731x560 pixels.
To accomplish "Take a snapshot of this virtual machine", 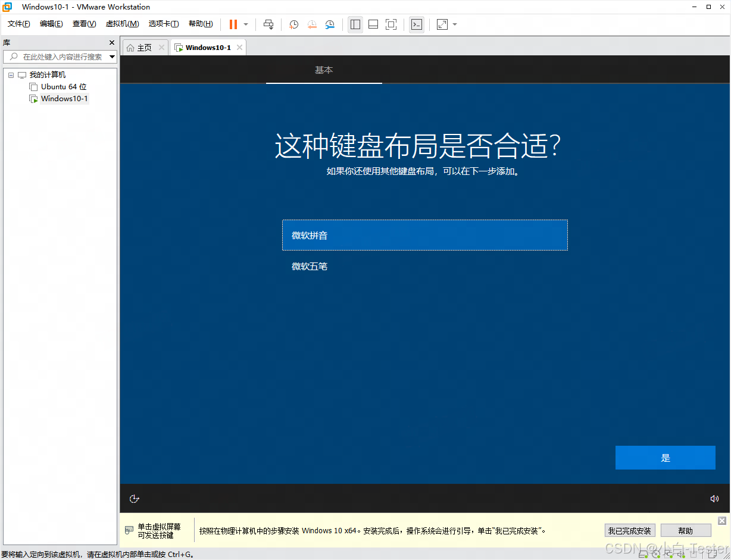I will click(x=294, y=24).
